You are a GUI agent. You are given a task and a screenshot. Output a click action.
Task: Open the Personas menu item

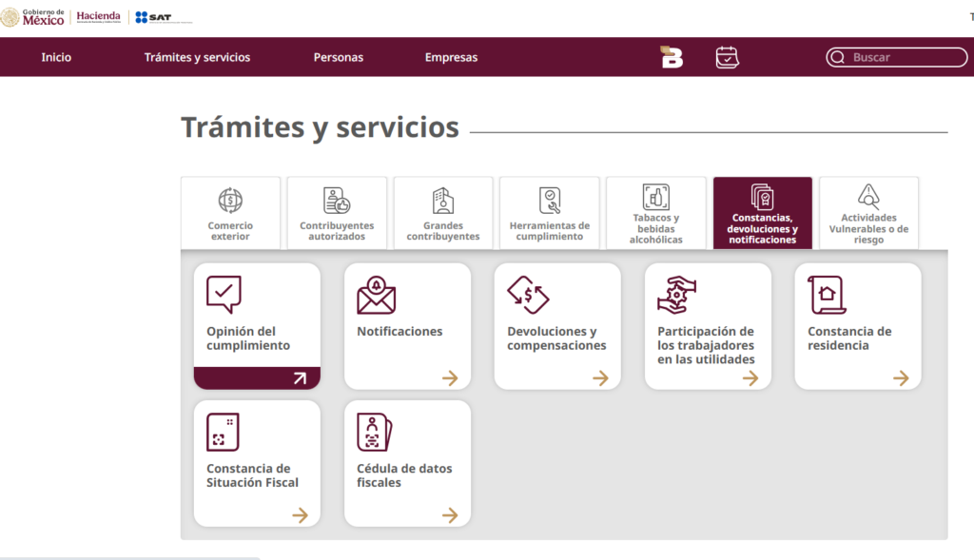(339, 57)
